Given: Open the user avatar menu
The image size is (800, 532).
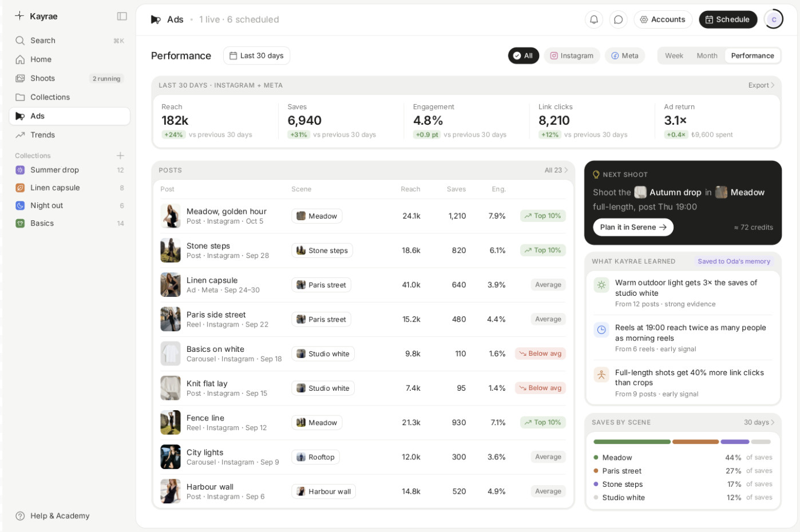Looking at the screenshot, I should click(x=774, y=19).
